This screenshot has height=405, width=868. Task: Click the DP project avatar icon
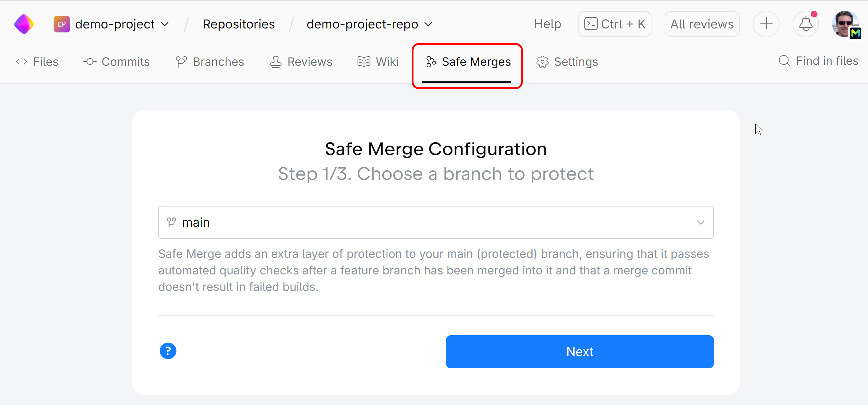click(x=62, y=24)
